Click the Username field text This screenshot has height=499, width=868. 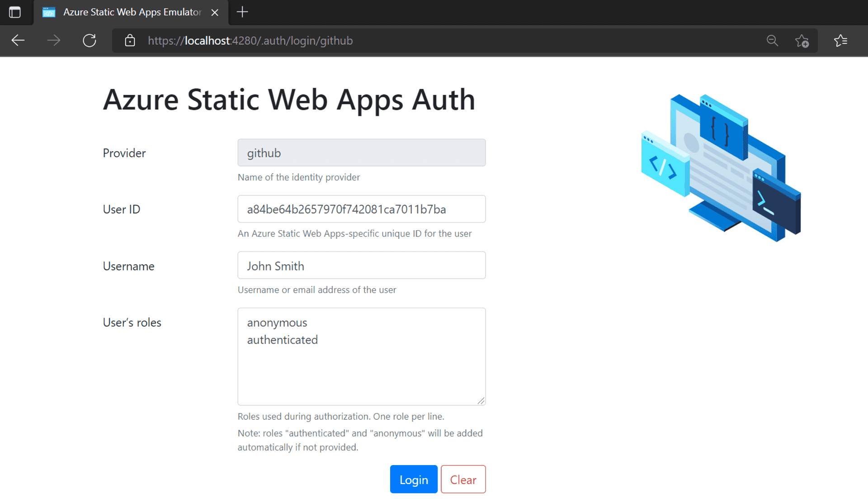pyautogui.click(x=274, y=266)
